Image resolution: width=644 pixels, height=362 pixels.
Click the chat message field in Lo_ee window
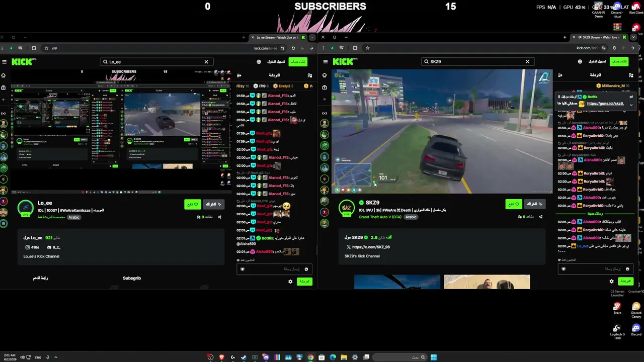(275, 269)
